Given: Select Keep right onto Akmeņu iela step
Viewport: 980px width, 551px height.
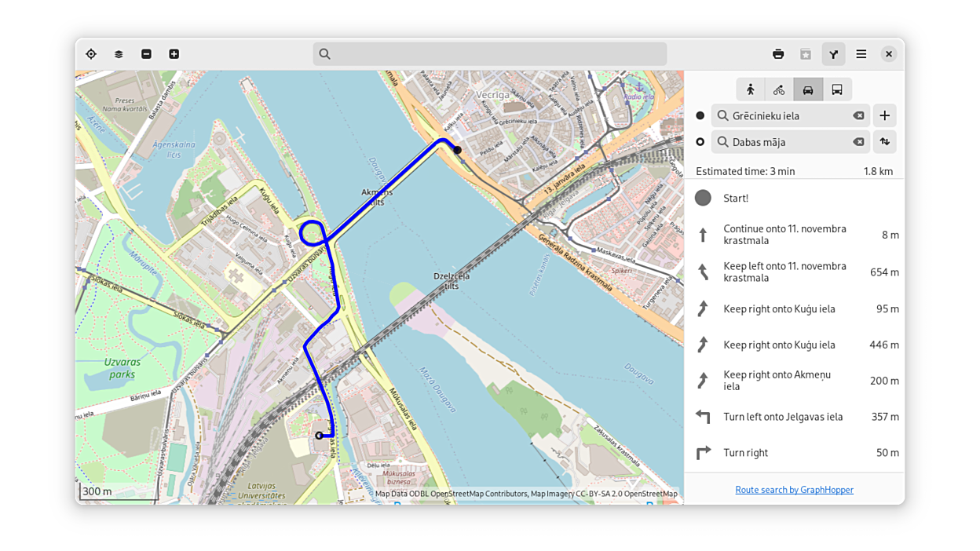Looking at the screenshot, I should pyautogui.click(x=795, y=381).
